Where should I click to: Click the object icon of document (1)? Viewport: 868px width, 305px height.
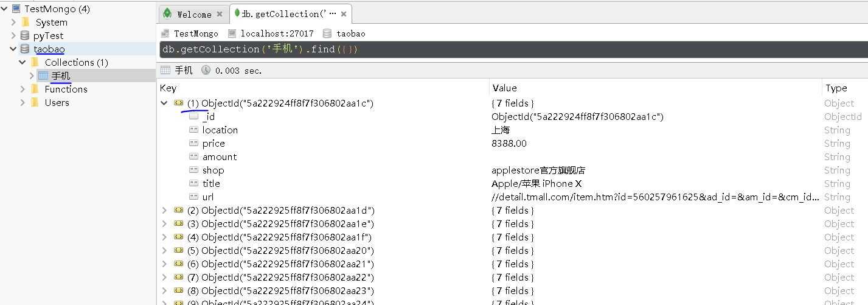click(178, 103)
